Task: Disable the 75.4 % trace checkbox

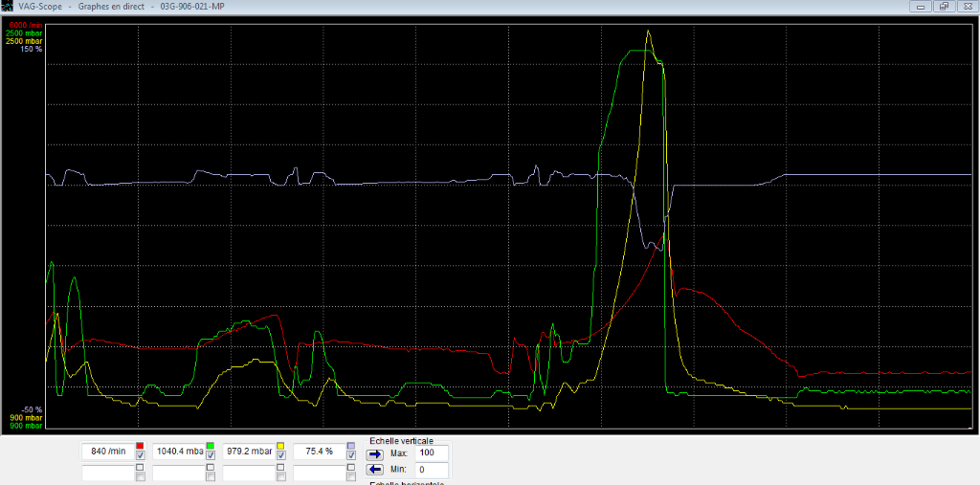Action: (x=350, y=456)
